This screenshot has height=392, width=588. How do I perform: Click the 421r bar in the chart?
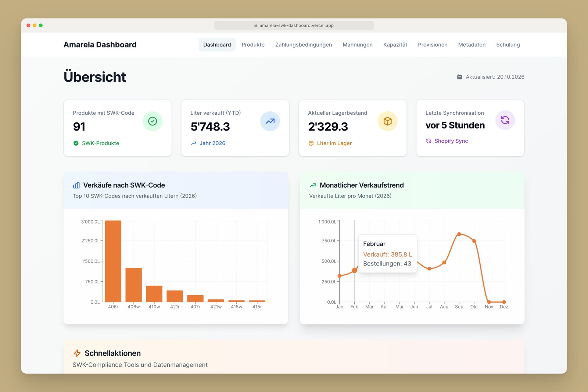[175, 296]
